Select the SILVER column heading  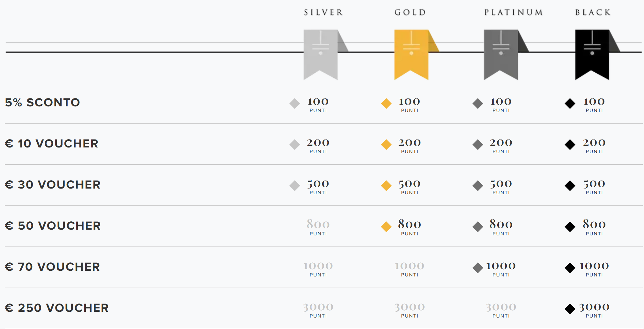click(323, 12)
